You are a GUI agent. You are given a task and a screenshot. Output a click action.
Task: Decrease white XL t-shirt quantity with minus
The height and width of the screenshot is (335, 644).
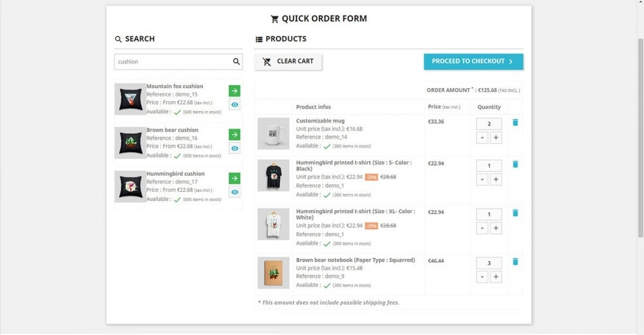pyautogui.click(x=482, y=228)
